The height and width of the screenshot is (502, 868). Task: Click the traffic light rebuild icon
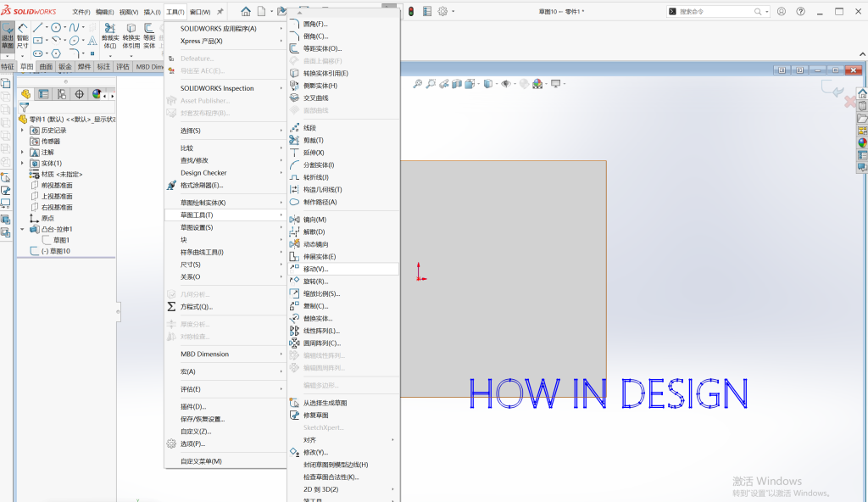pyautogui.click(x=411, y=11)
